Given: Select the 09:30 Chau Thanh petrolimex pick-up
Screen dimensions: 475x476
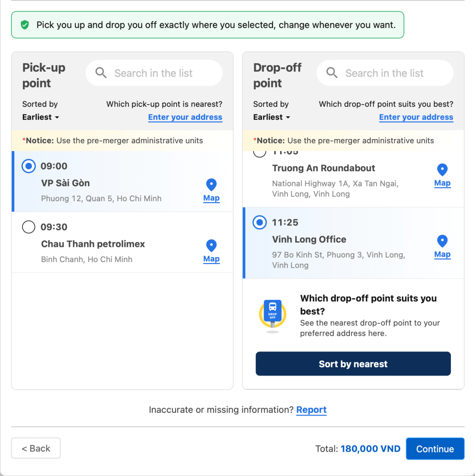Looking at the screenshot, I should point(28,227).
